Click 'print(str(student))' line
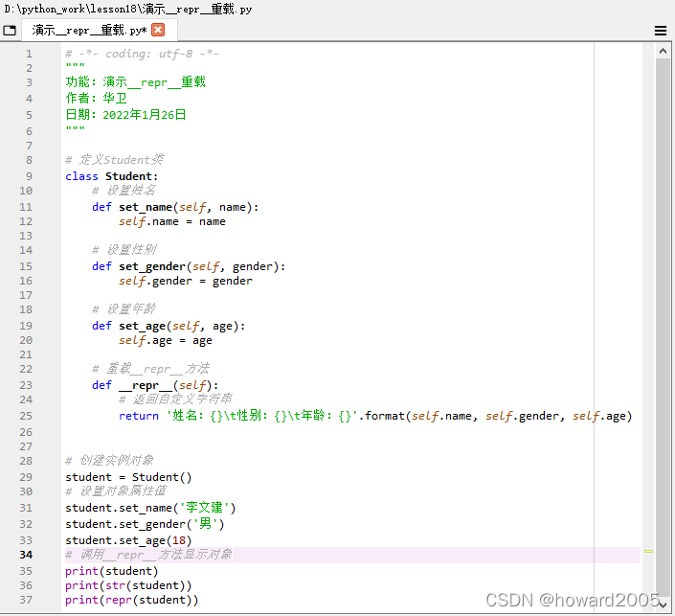Viewport: 675px width, 616px height. (x=128, y=585)
